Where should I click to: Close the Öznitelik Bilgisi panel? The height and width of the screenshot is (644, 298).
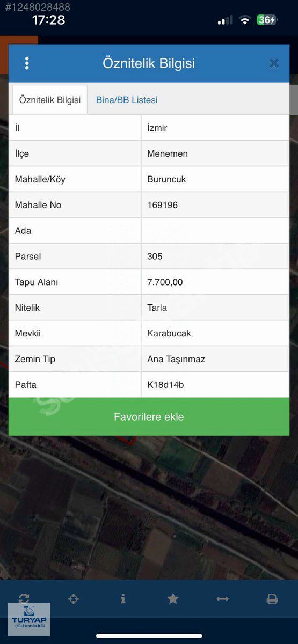pos(274,63)
